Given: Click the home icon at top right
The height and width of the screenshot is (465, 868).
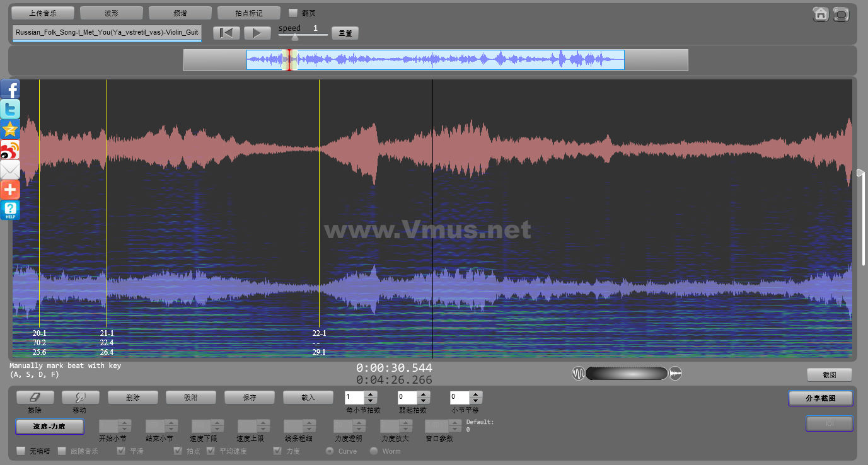Looking at the screenshot, I should 821,14.
